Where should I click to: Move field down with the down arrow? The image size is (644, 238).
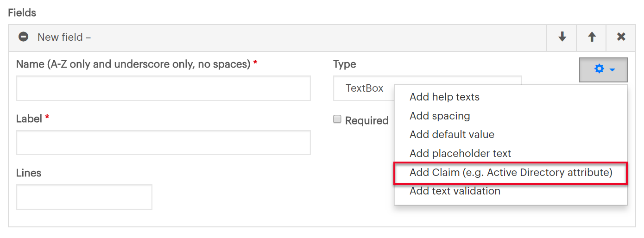562,37
